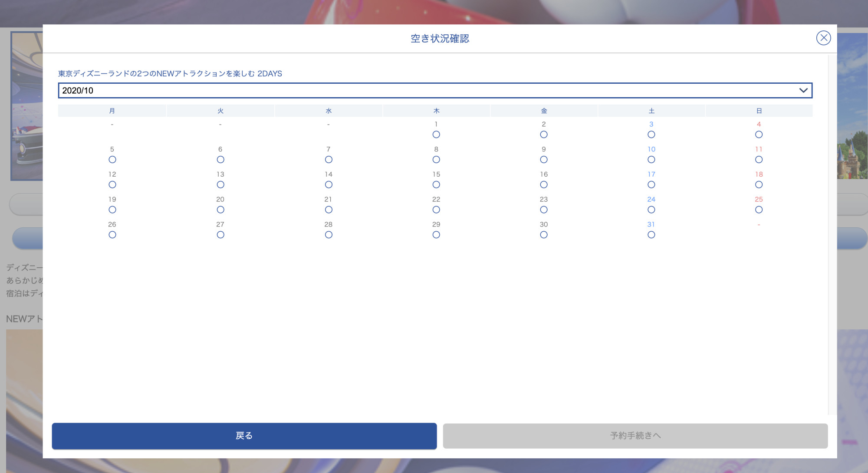The height and width of the screenshot is (473, 868).
Task: Click the date number 14 label
Action: (329, 174)
